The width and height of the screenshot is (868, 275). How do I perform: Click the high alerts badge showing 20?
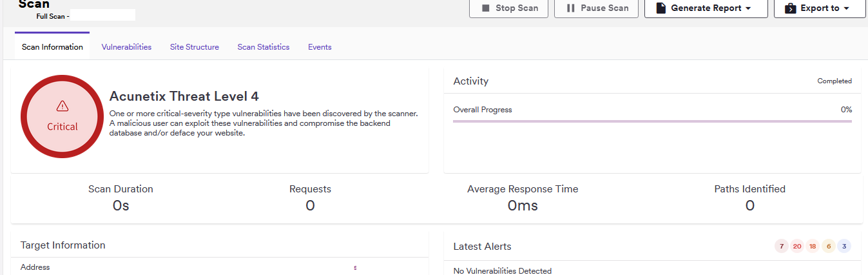pyautogui.click(x=797, y=247)
